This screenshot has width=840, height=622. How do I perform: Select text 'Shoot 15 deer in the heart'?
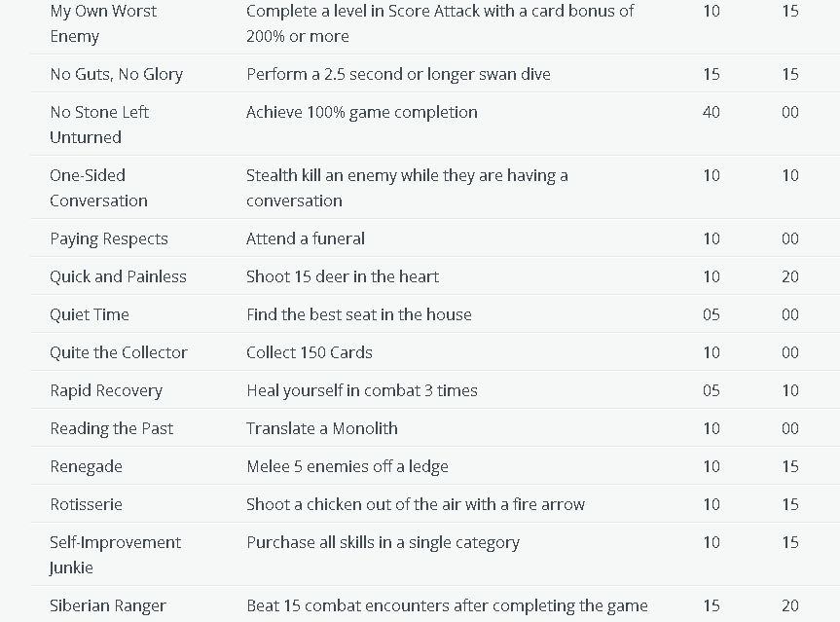coord(343,276)
